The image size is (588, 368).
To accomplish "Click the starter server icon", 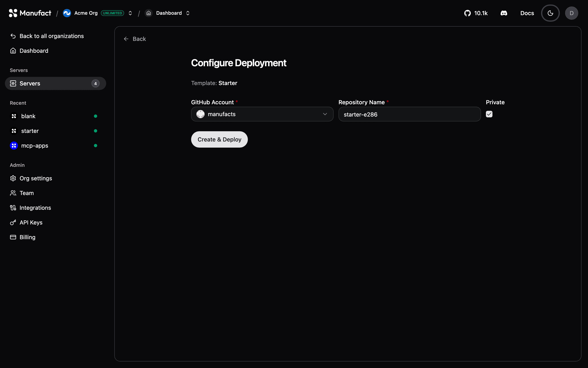I will (14, 131).
